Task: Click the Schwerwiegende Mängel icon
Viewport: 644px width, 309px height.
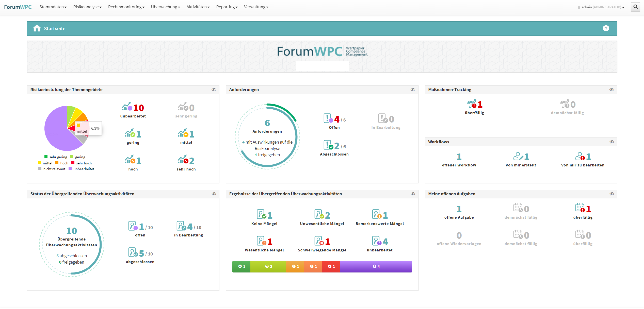Action: [x=319, y=241]
